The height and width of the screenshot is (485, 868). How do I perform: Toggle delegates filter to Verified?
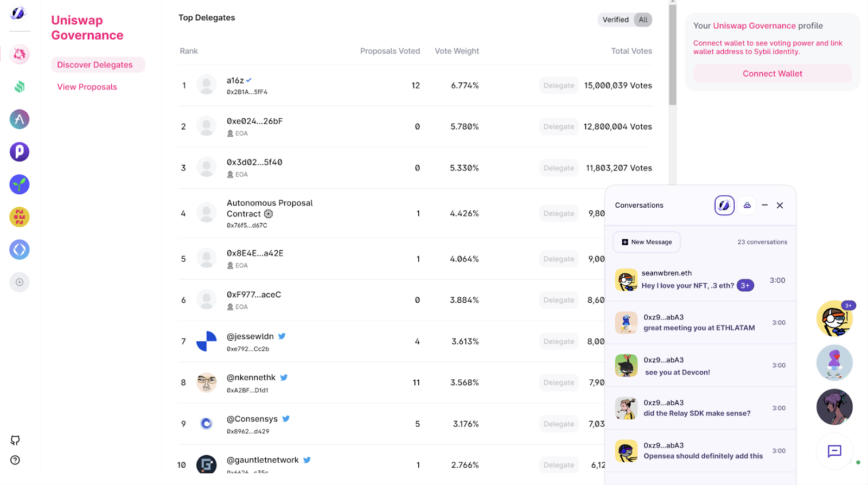coord(615,20)
